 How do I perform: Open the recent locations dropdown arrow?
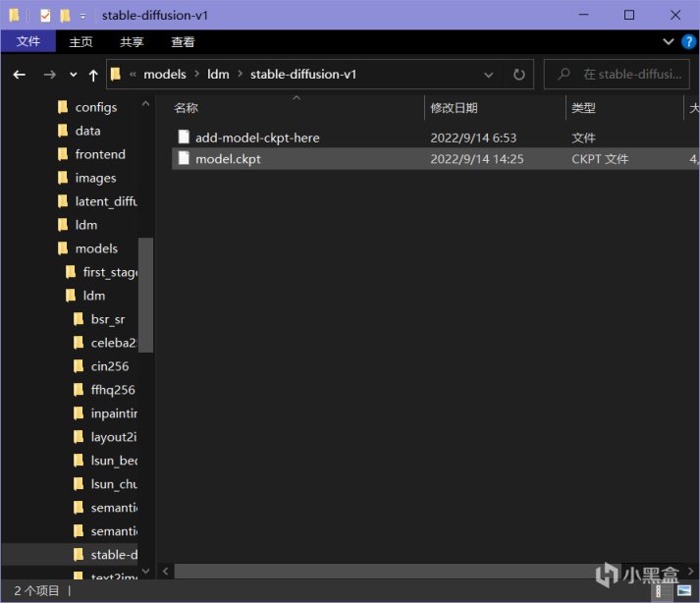[x=74, y=75]
